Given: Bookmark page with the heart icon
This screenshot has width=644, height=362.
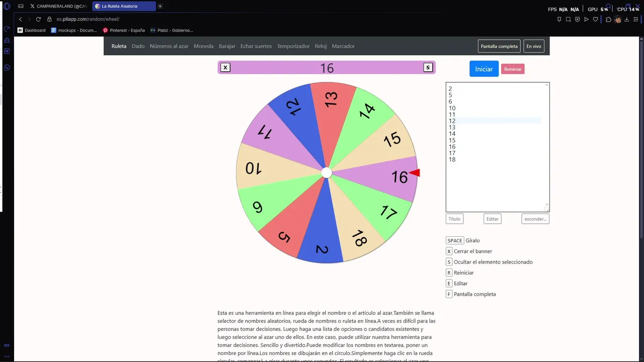Looking at the screenshot, I should pos(595,19).
